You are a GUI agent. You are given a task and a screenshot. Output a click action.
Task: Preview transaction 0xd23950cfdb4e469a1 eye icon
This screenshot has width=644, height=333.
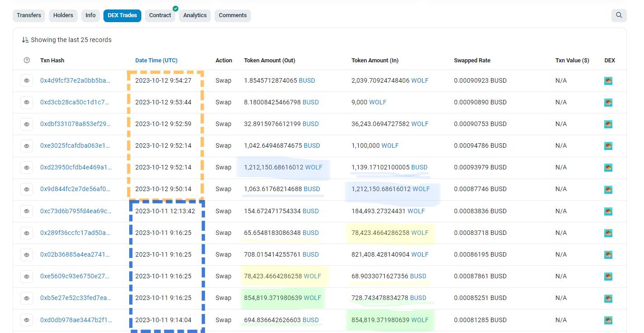pos(27,168)
